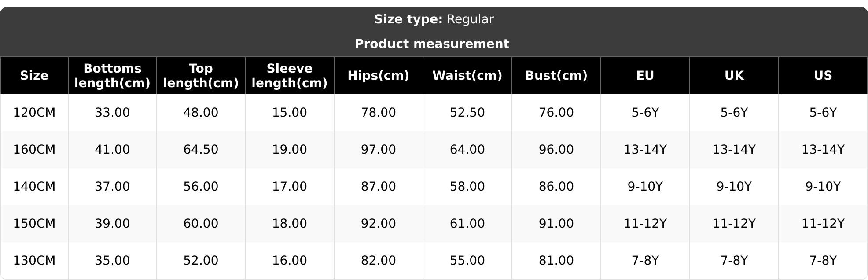
Task: Select the 120CM size row label
Action: coord(34,113)
